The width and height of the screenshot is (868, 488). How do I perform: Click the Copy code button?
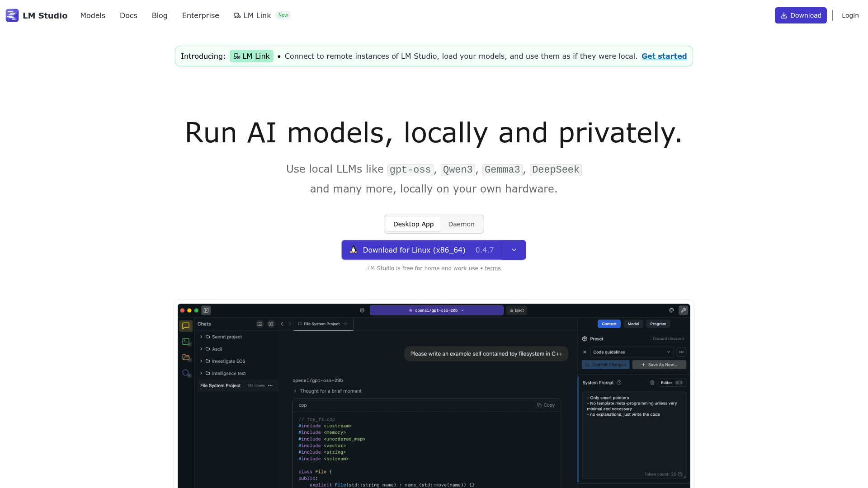[x=546, y=405]
